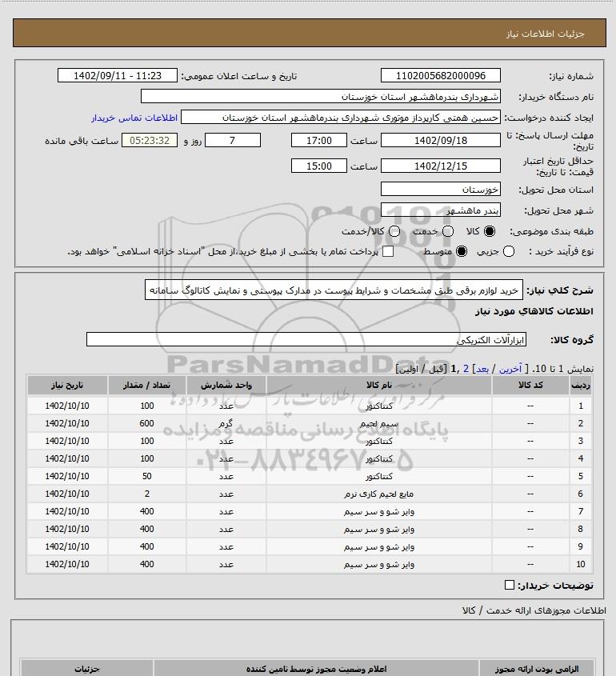
Task: Select row 3 item name کنتاکتور
Action: point(379,441)
